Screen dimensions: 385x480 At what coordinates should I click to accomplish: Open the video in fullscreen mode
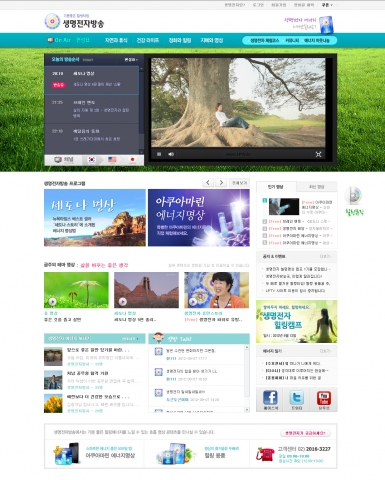tap(318, 154)
